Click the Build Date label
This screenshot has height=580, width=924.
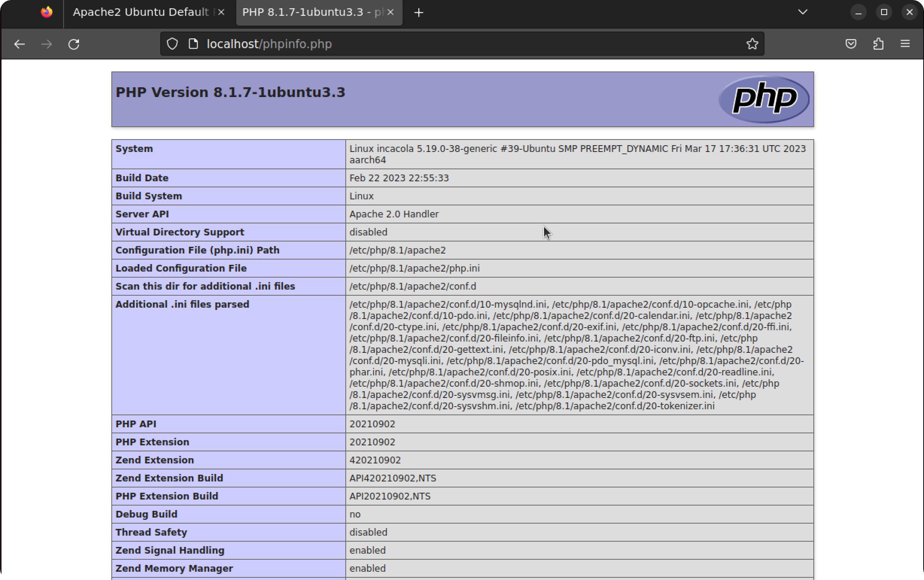point(142,178)
